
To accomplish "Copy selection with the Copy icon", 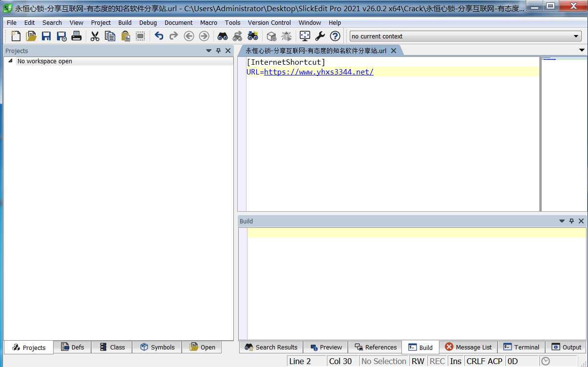I will point(110,36).
